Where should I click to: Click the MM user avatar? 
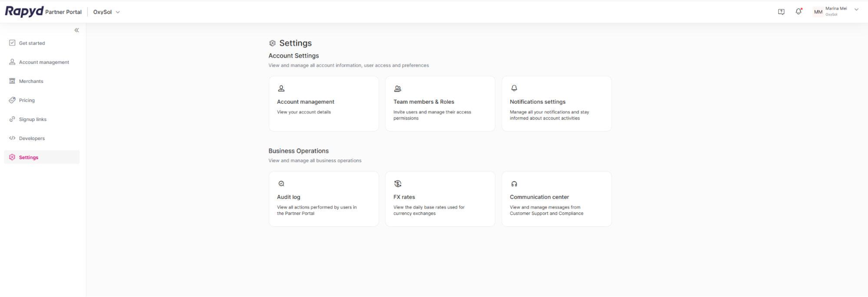click(818, 12)
